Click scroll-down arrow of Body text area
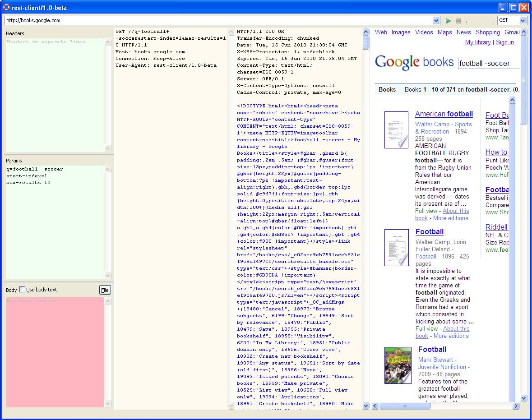Viewport: 532px width, 420px height. tap(107, 403)
